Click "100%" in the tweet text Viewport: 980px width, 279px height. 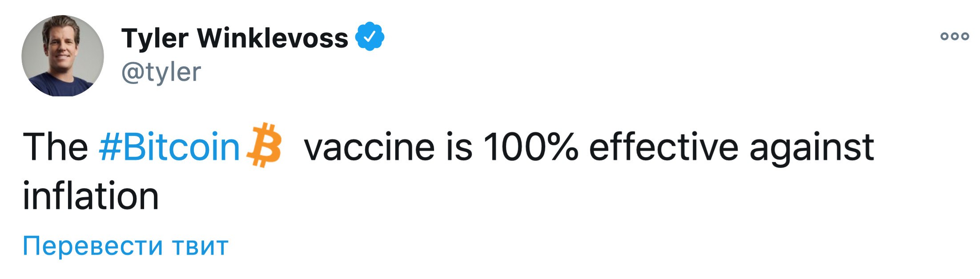pyautogui.click(x=531, y=147)
